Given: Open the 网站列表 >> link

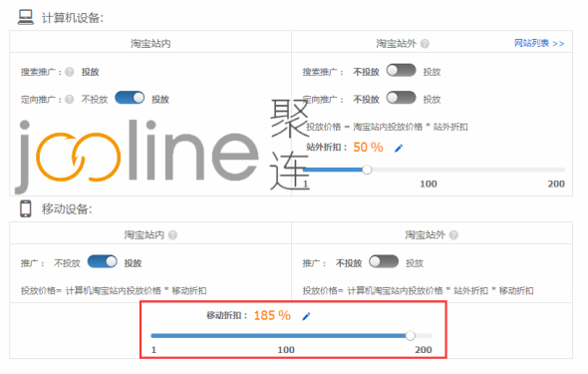Looking at the screenshot, I should (x=539, y=43).
